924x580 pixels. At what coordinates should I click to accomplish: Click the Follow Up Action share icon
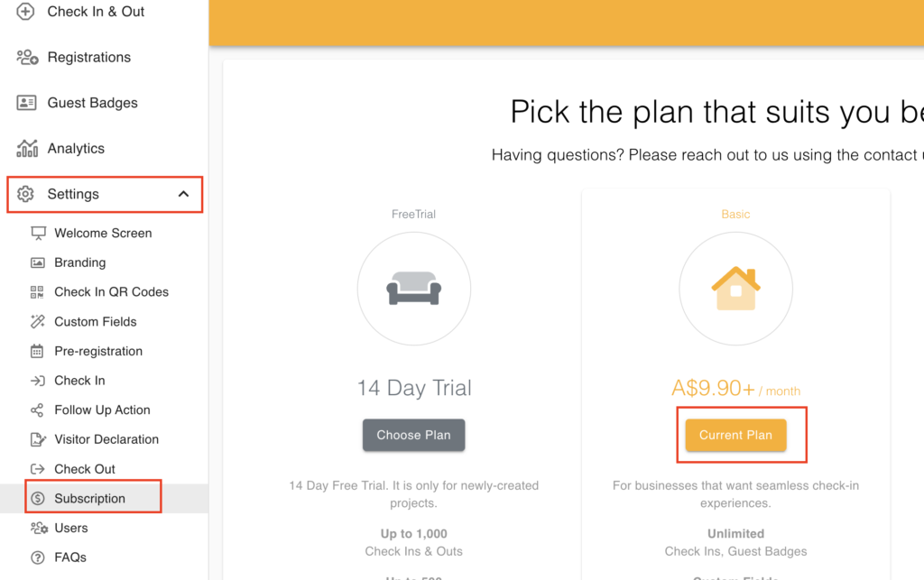37,410
